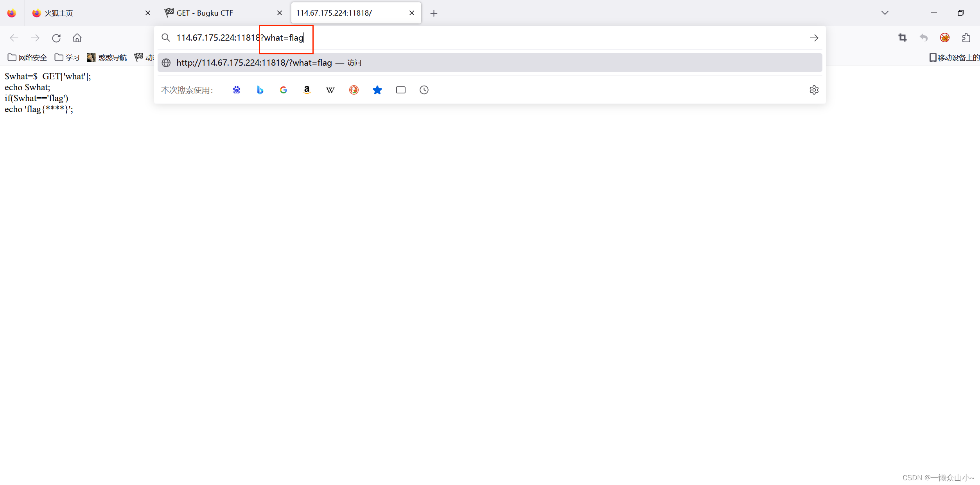Expand the list all tabs chevron
This screenshot has height=485, width=980.
885,13
